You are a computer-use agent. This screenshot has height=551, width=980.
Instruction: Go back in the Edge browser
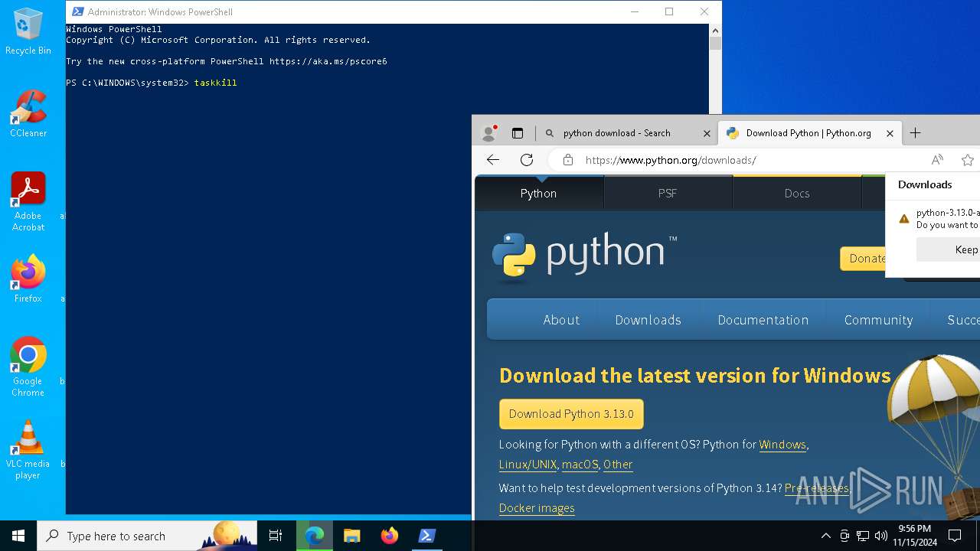point(493,160)
